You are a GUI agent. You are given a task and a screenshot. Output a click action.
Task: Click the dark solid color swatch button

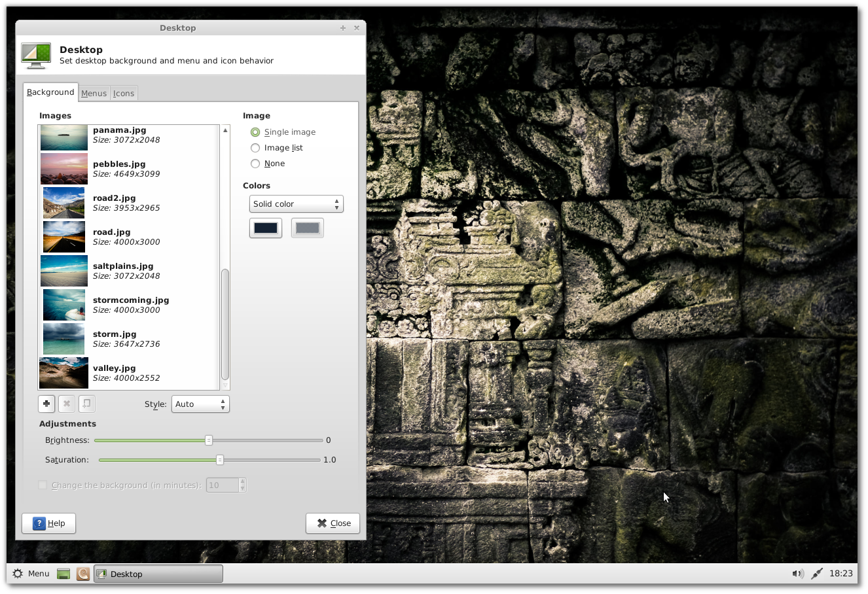tap(265, 228)
